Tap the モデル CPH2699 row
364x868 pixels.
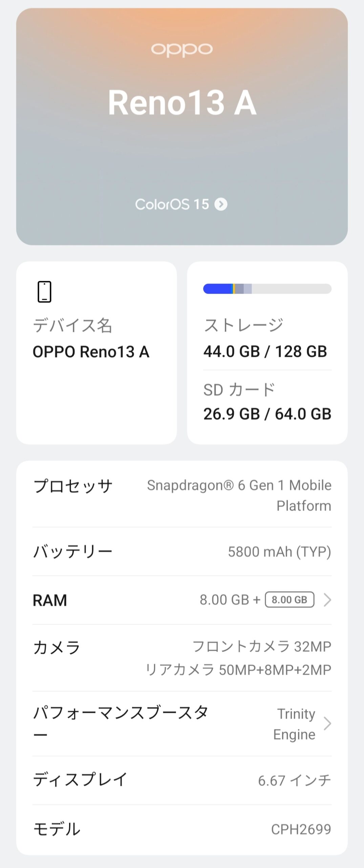pyautogui.click(x=182, y=829)
